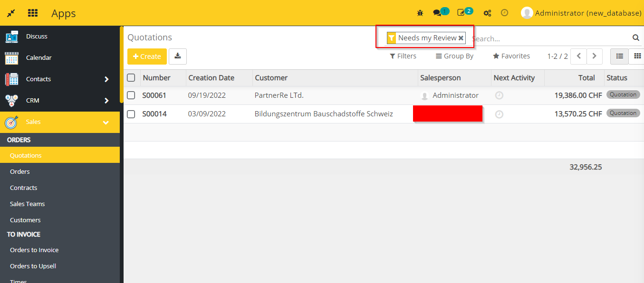Remove the Needs my Review filter
This screenshot has width=644, height=283.
pos(461,38)
